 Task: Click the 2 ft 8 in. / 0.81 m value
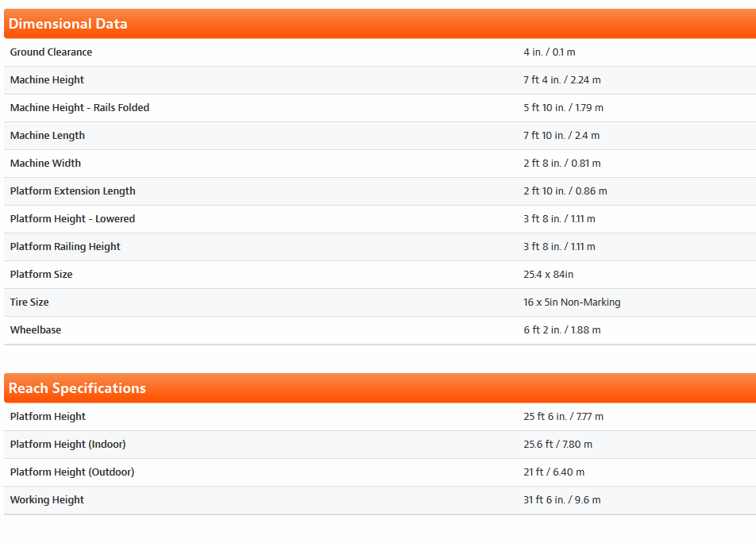[561, 164]
